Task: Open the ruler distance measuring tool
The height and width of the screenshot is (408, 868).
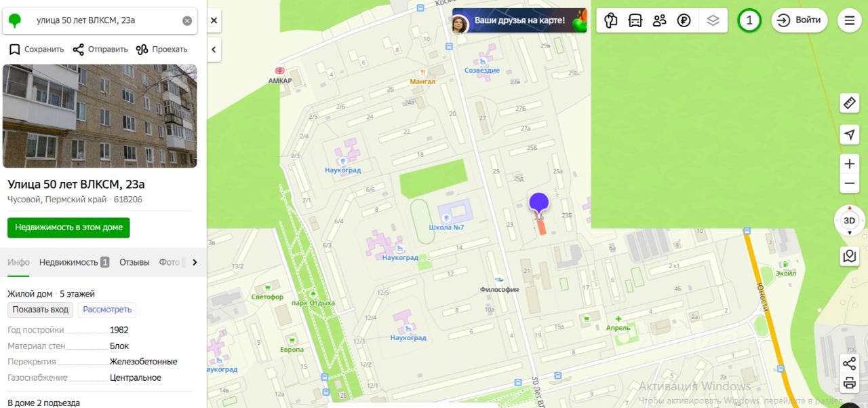Action: pos(850,103)
